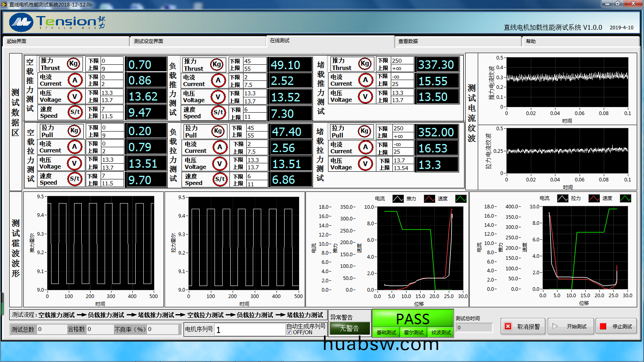Toggle the 纹波测试 indicator under PASS
644x362 pixels.
(441, 333)
